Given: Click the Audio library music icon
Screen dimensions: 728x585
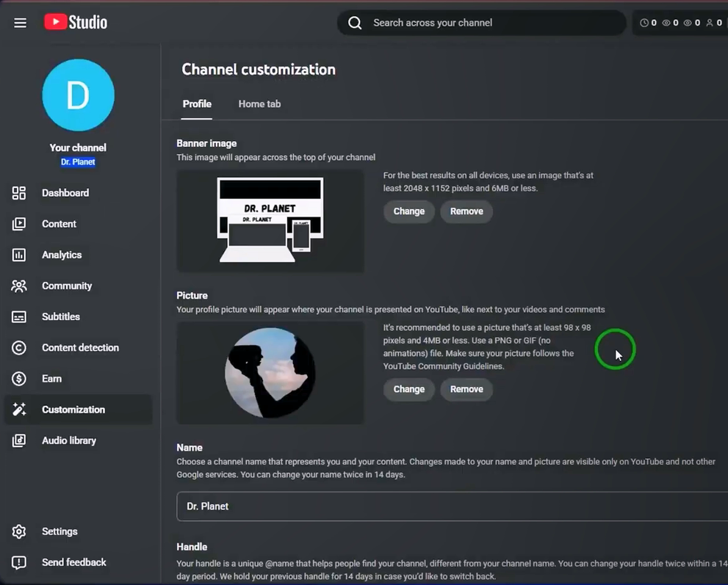Looking at the screenshot, I should point(19,440).
